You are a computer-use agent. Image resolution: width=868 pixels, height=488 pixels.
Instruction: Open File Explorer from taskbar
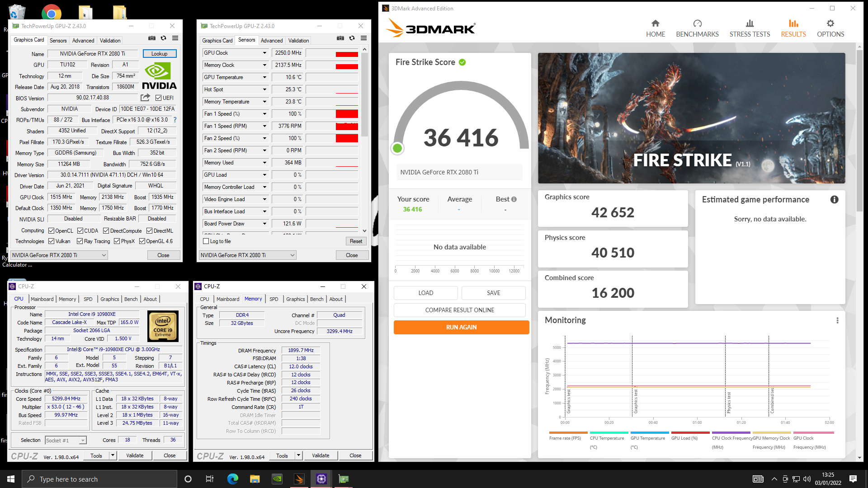(255, 479)
